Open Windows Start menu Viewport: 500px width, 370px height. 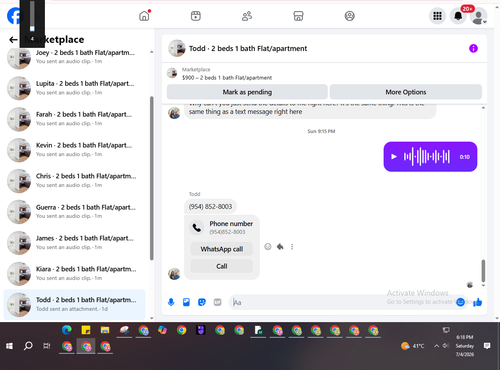click(x=9, y=346)
